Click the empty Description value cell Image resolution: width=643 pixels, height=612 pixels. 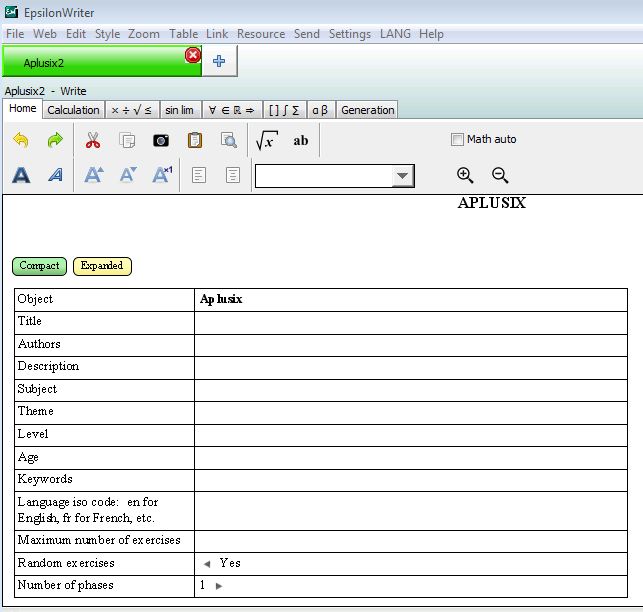410,368
